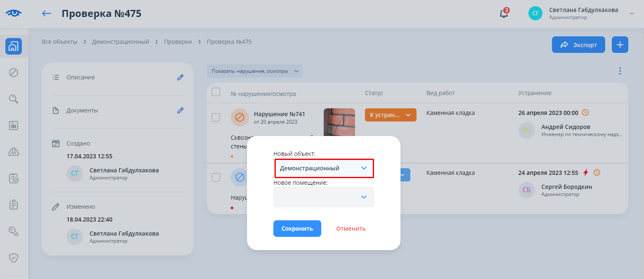Click the pencil icon next to Описание
The width and height of the screenshot is (644, 279).
tap(180, 77)
